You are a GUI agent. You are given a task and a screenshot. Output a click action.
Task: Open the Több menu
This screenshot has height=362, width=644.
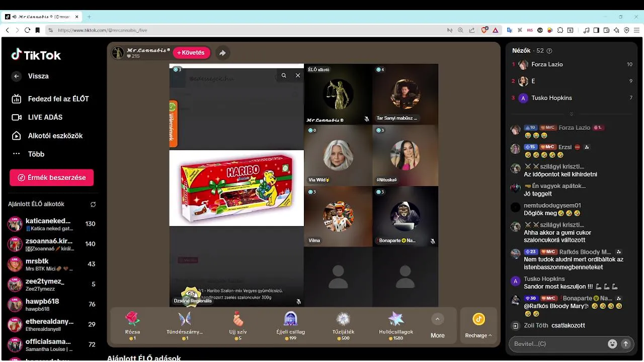[x=28, y=154]
